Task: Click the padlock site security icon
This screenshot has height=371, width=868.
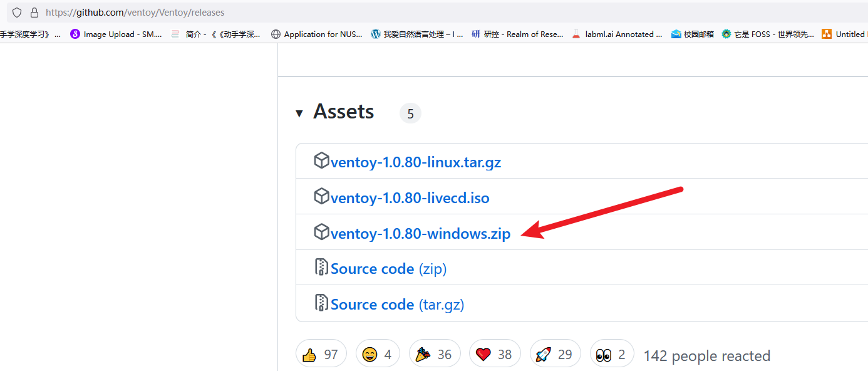Action: click(x=34, y=13)
